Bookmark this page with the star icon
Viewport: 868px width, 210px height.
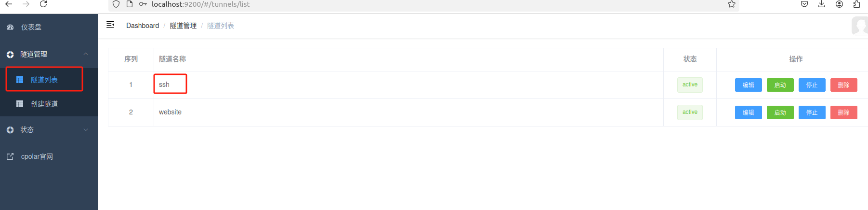click(731, 4)
